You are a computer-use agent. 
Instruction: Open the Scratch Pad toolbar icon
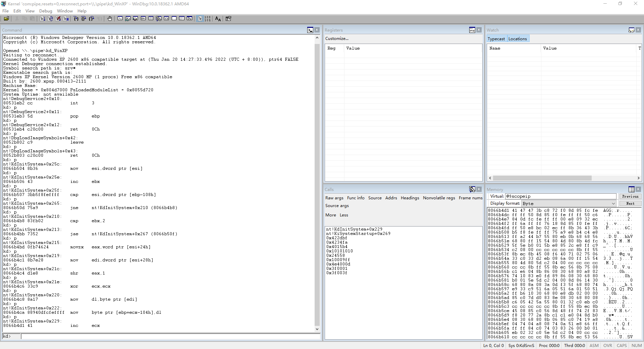coord(174,19)
